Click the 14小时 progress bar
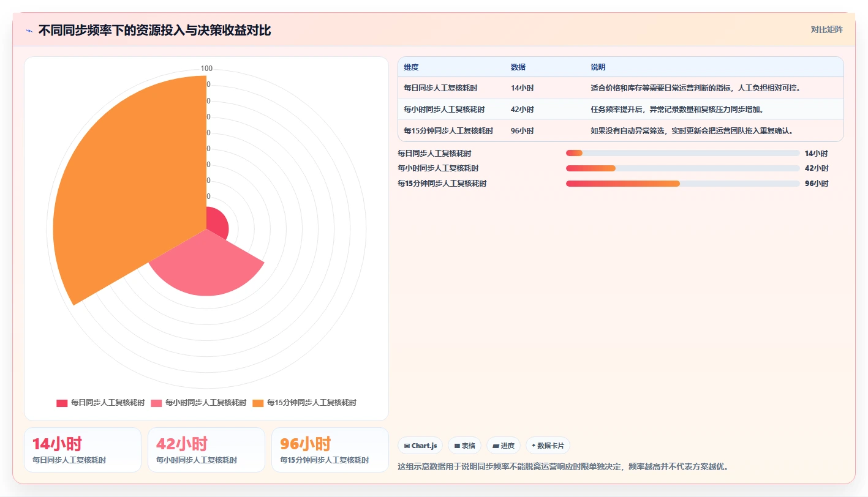The image size is (868, 497). pyautogui.click(x=683, y=153)
